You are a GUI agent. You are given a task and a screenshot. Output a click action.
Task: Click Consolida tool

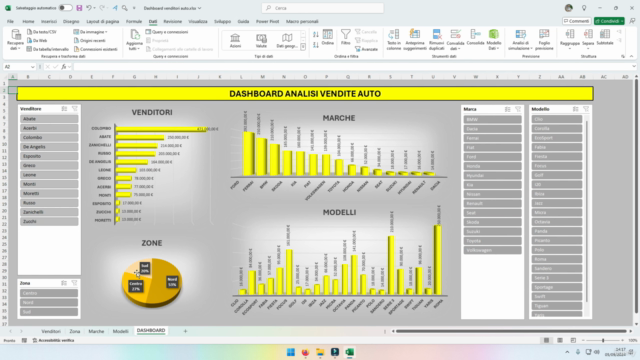475,38
